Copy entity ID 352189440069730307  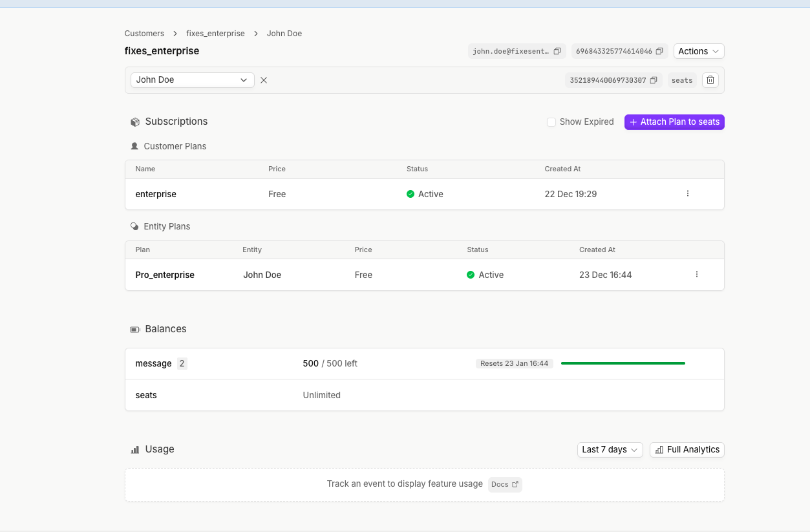click(x=654, y=80)
